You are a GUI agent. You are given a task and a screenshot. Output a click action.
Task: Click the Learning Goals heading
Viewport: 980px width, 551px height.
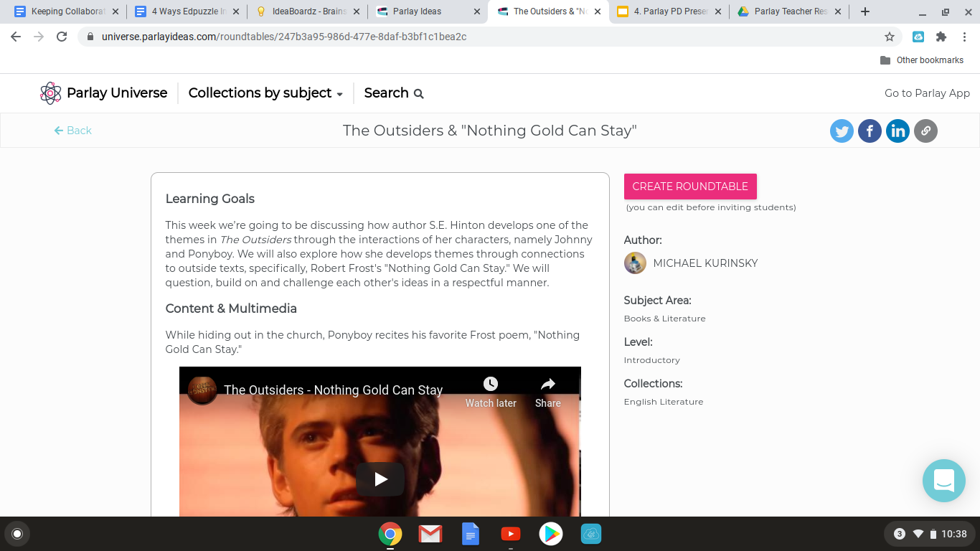210,199
